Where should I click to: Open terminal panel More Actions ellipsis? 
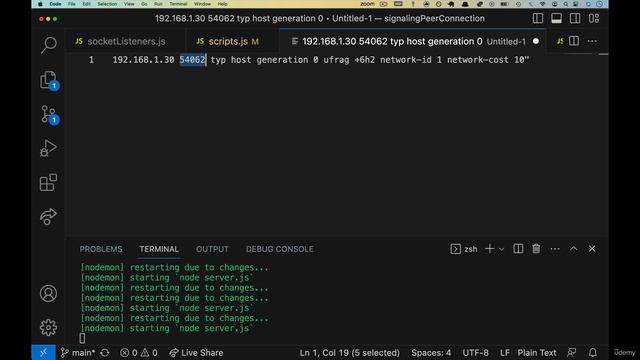pos(555,249)
